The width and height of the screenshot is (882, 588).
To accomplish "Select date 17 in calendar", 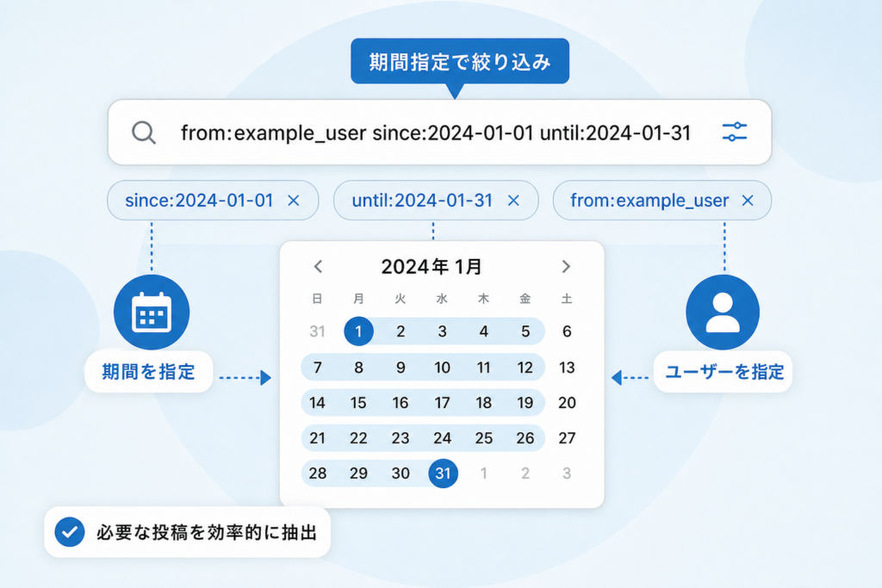I will point(442,403).
